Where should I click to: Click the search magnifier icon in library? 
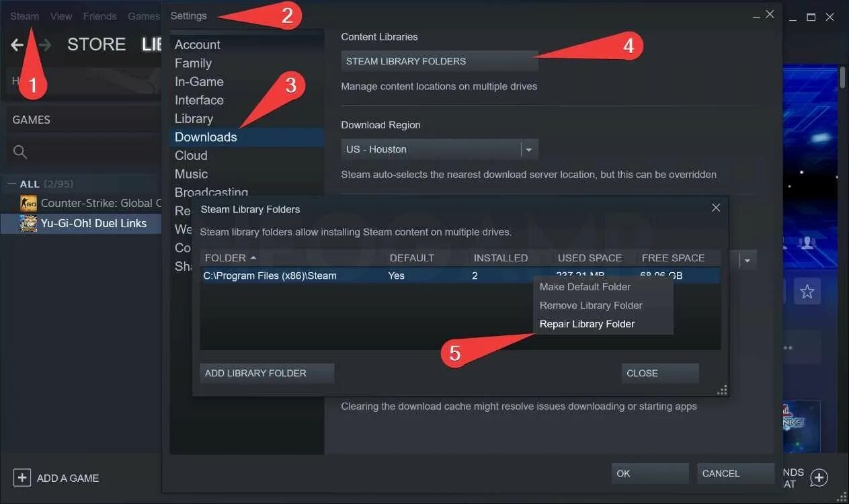coord(20,153)
